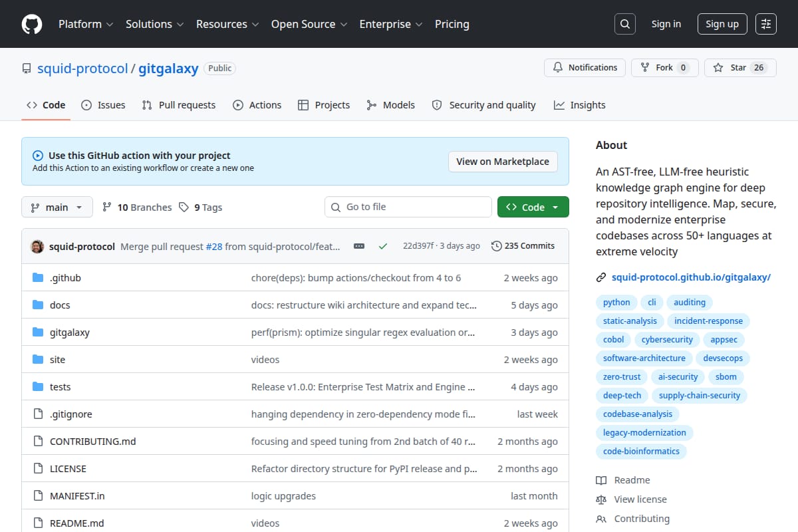Click the repository icon before squid-protocol
This screenshot has width=798, height=532.
point(27,68)
